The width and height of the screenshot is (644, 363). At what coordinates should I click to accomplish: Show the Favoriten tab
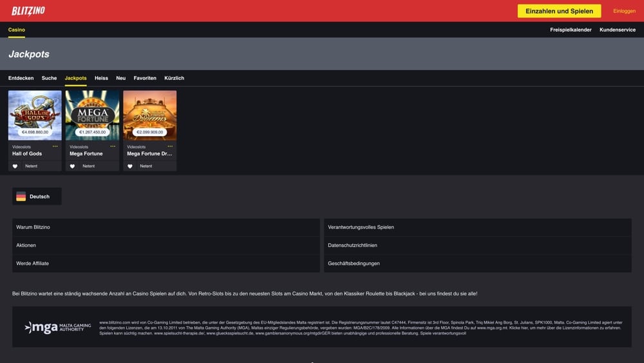coord(145,78)
